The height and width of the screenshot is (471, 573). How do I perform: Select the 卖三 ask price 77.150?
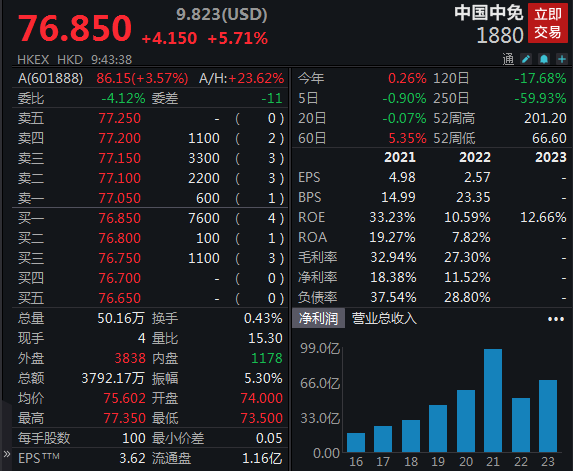(x=119, y=158)
